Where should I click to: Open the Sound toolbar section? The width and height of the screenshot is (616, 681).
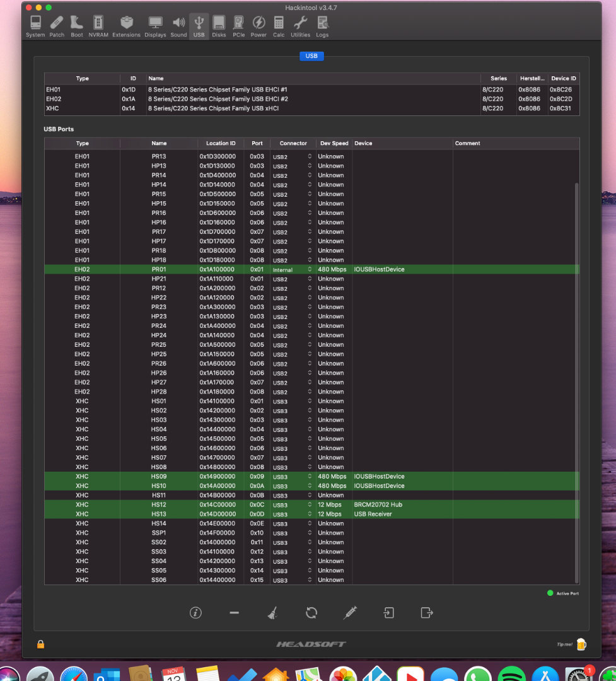(178, 26)
